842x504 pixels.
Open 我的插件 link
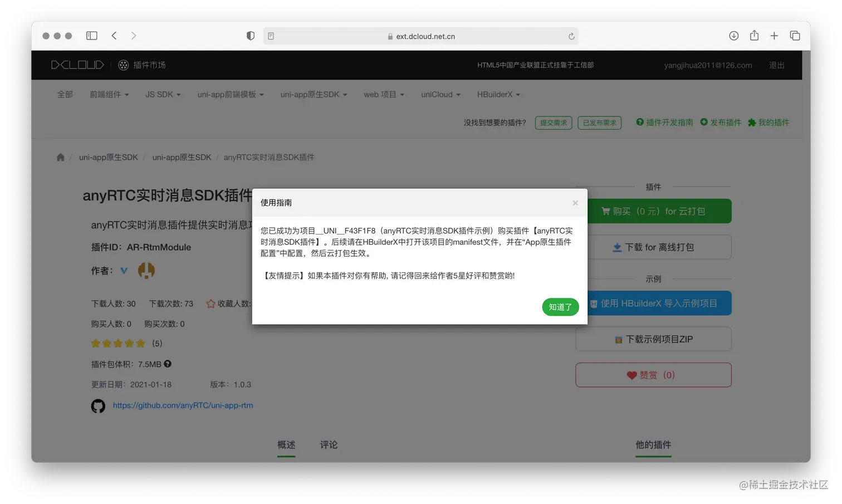click(x=768, y=123)
